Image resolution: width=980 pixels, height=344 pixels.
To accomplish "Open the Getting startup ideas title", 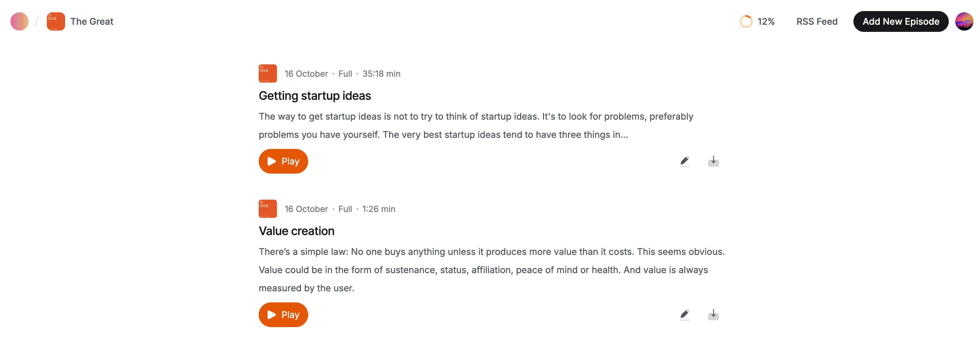I will click(315, 96).
